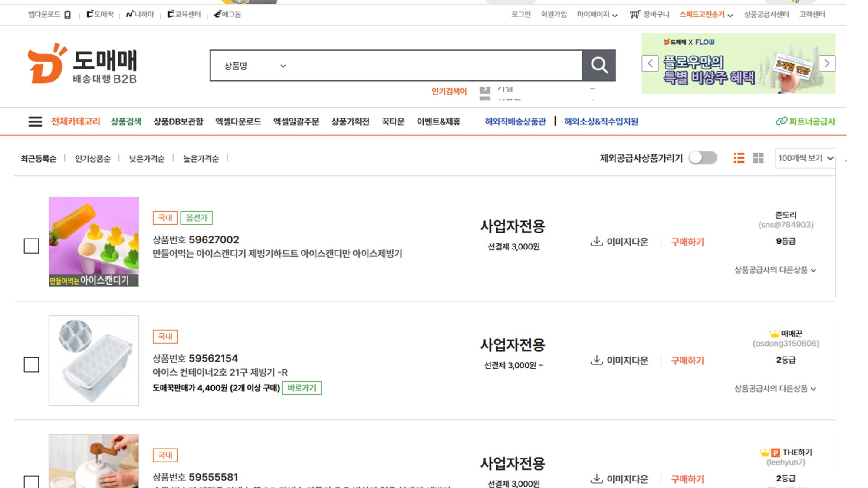
Task: Click 구매하기 for product 59627002
Action: [687, 242]
